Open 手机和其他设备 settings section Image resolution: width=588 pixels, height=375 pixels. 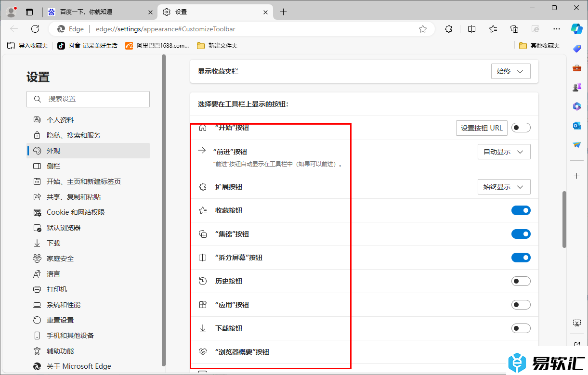(88, 336)
